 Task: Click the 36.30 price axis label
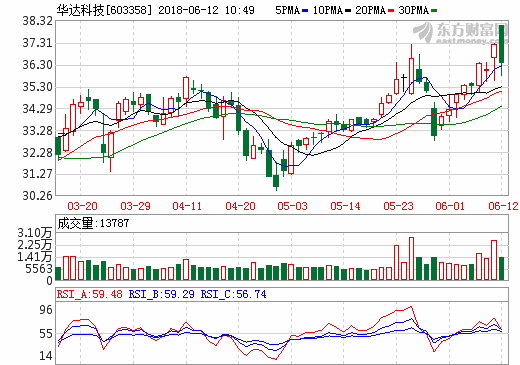[x=37, y=65]
